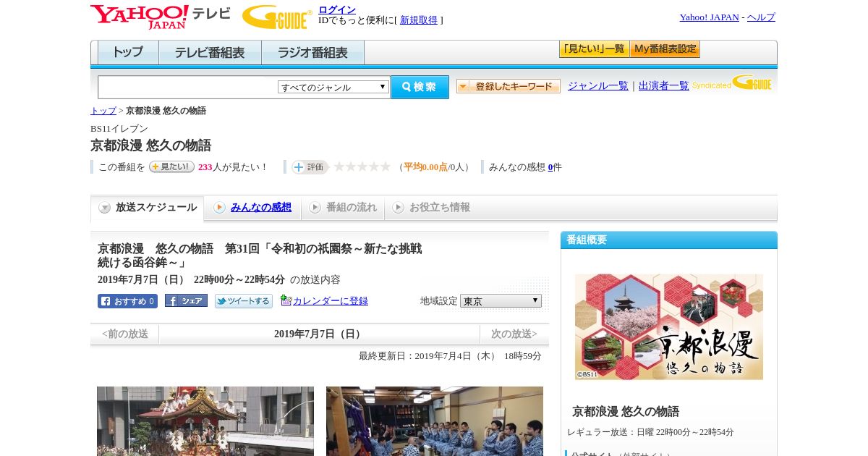Click Facebook シェア button
The width and height of the screenshot is (868, 456).
pyautogui.click(x=186, y=301)
